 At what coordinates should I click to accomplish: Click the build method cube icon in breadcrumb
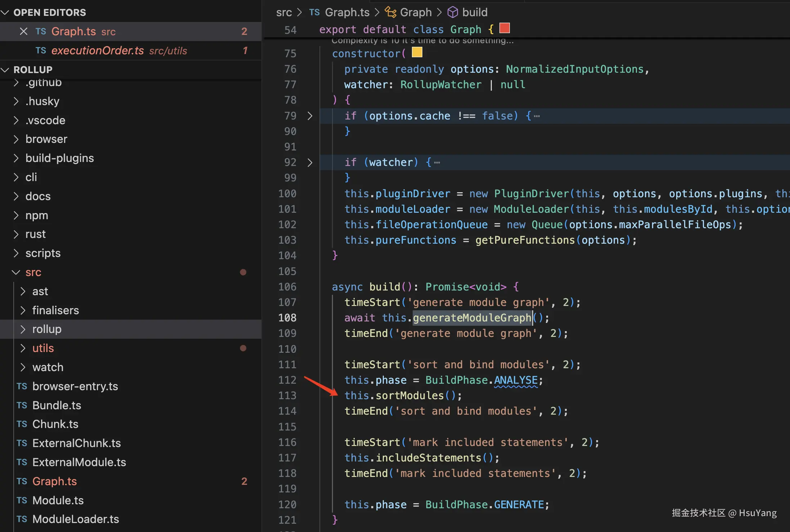point(452,12)
